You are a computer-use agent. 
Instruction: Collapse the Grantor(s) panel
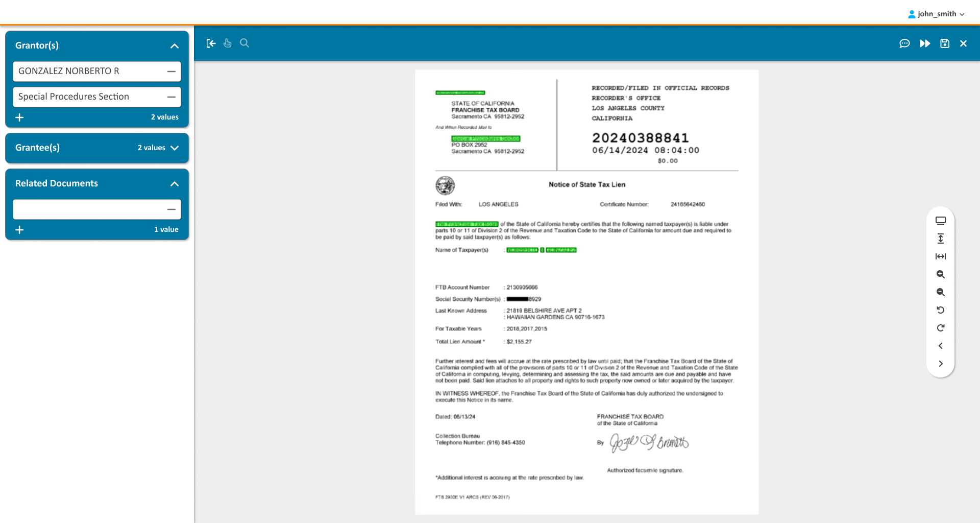(x=175, y=46)
